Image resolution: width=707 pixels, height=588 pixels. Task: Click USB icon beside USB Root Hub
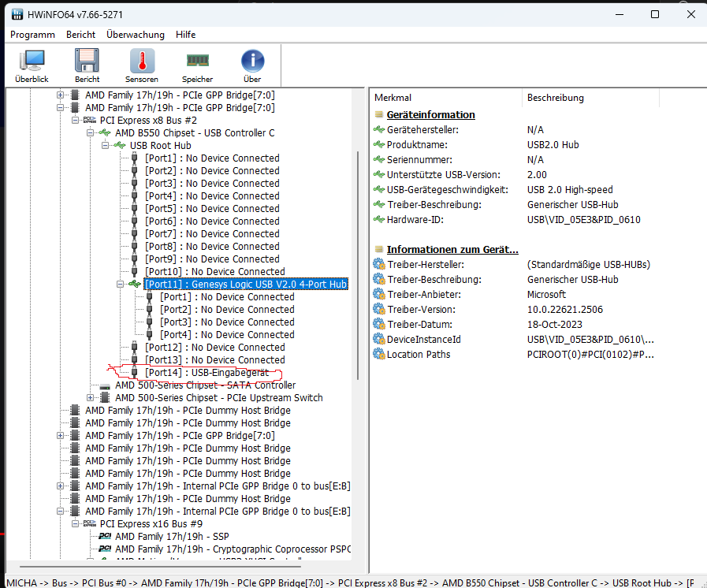[120, 145]
